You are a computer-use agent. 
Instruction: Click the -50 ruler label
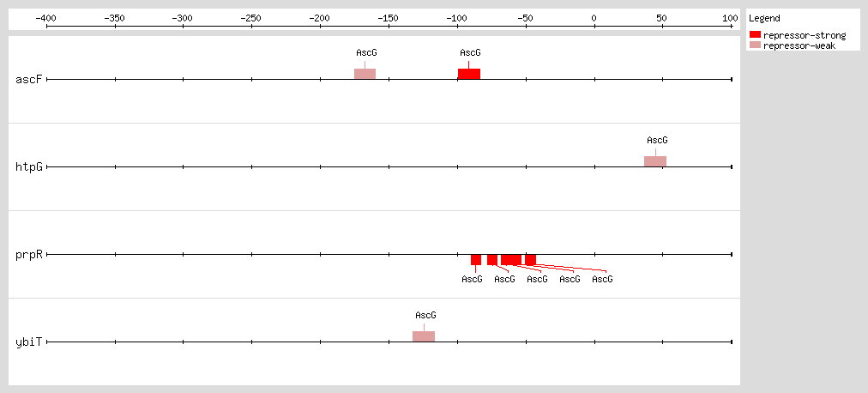coord(526,18)
